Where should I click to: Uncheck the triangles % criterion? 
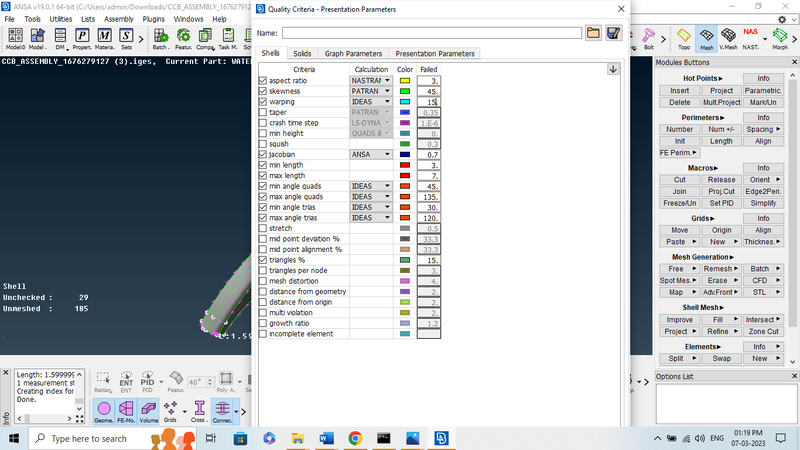tap(263, 260)
